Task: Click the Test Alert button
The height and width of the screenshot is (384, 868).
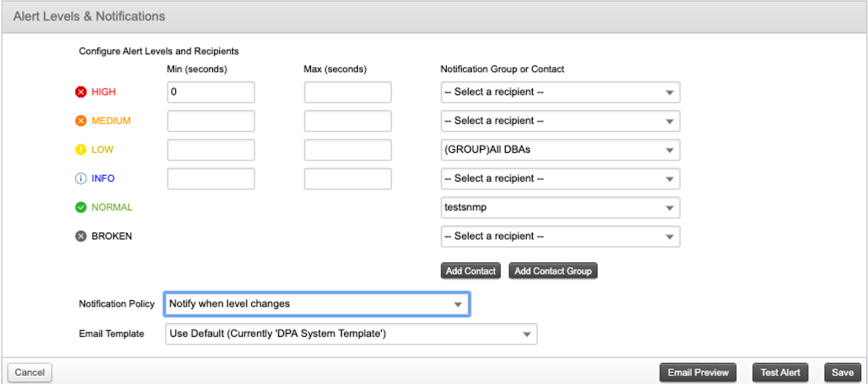Action: 780,372
